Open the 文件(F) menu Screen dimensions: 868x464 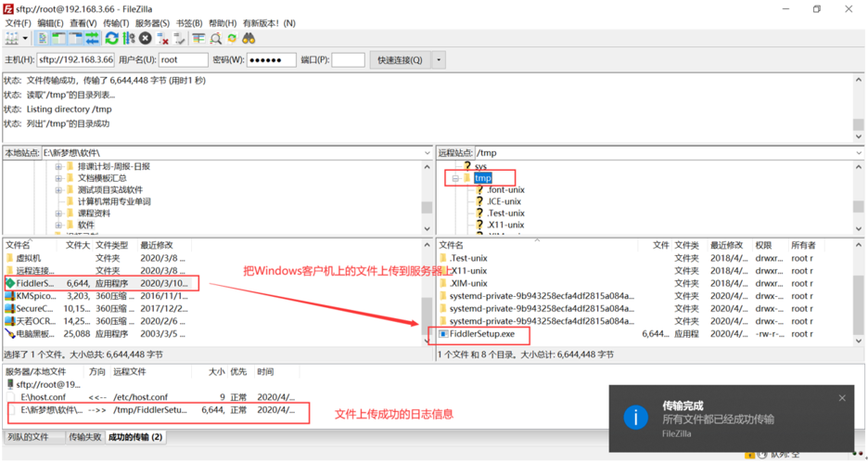(x=19, y=23)
